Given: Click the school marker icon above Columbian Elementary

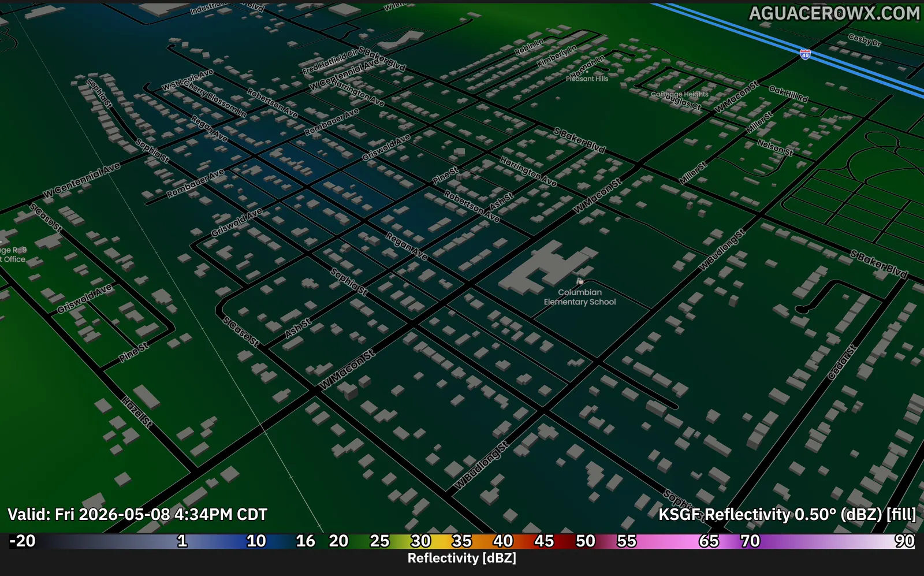Looking at the screenshot, I should pos(580,281).
